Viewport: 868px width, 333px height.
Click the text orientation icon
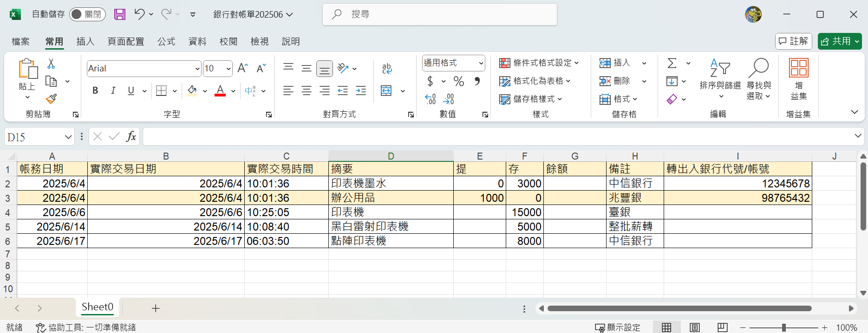tap(343, 68)
